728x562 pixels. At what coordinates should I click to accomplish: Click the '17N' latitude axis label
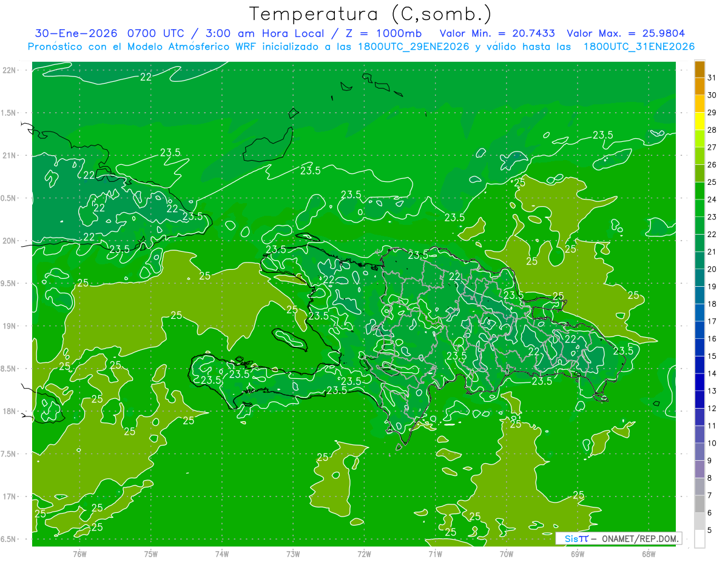pos(9,497)
